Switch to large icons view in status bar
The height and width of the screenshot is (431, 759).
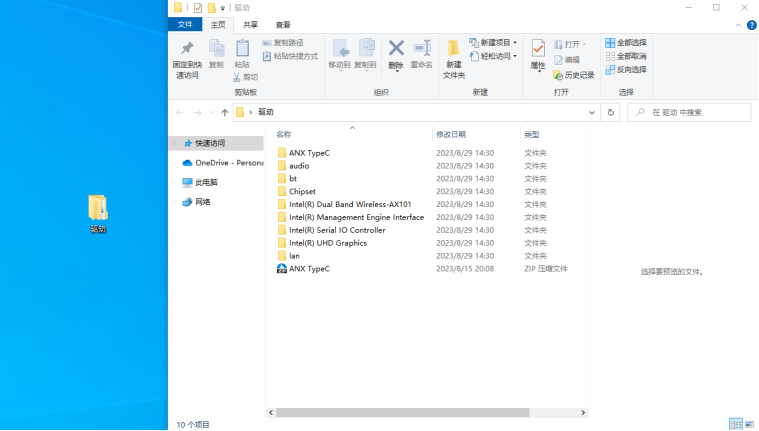(749, 424)
